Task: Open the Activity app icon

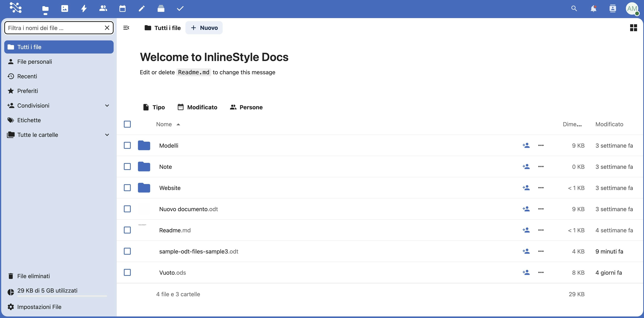Action: 84,8
